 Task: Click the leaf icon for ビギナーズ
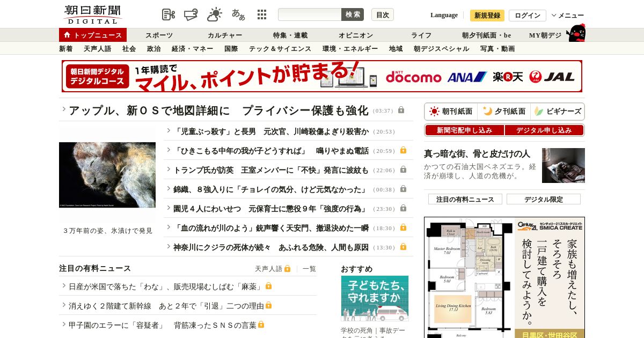[538, 112]
